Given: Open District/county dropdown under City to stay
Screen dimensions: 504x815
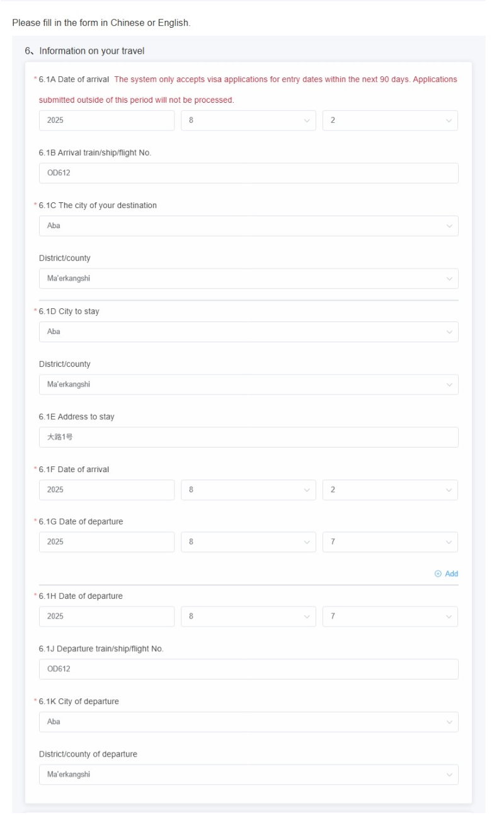Looking at the screenshot, I should click(x=248, y=384).
